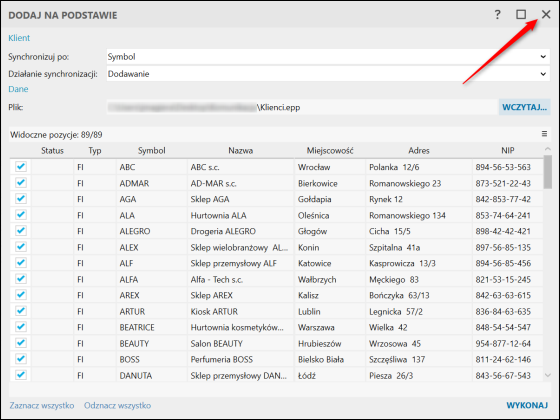Viewport: 560px width, 420px height.
Task: Toggle checkbox for Kiosk ARTUR row
Action: pyautogui.click(x=21, y=310)
